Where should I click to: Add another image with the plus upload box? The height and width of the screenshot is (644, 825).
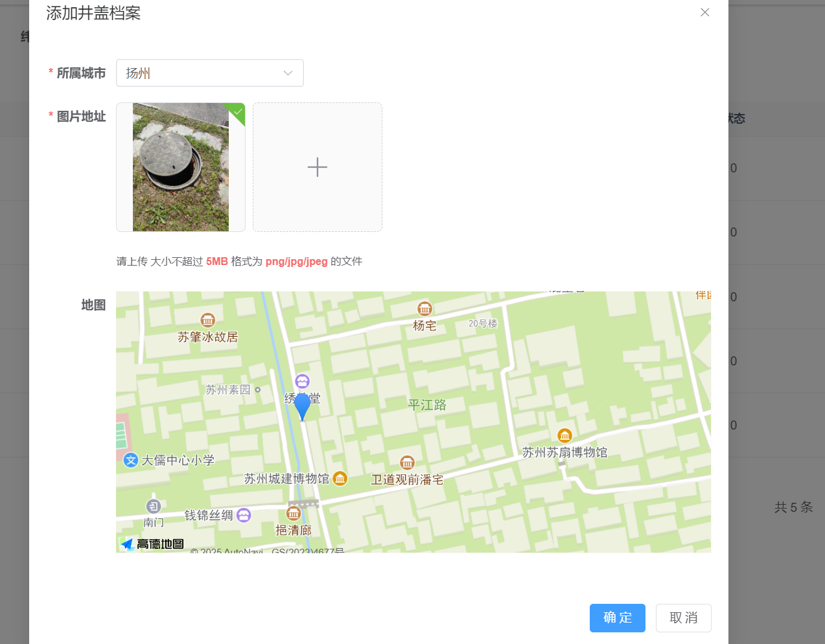pos(318,167)
